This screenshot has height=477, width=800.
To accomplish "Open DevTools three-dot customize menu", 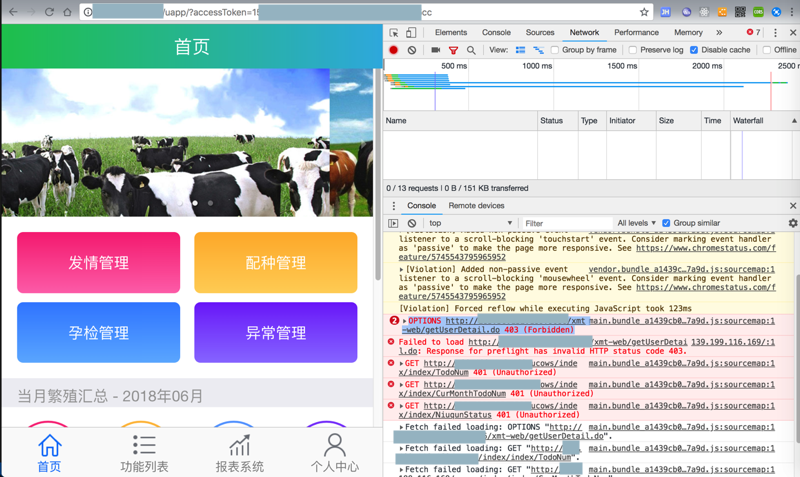I will tap(776, 33).
